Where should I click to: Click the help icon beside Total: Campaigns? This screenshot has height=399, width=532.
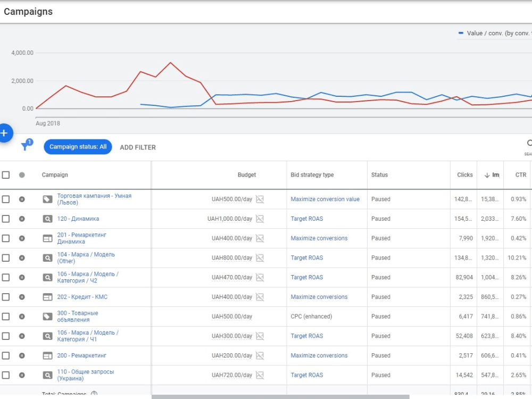pyautogui.click(x=94, y=394)
